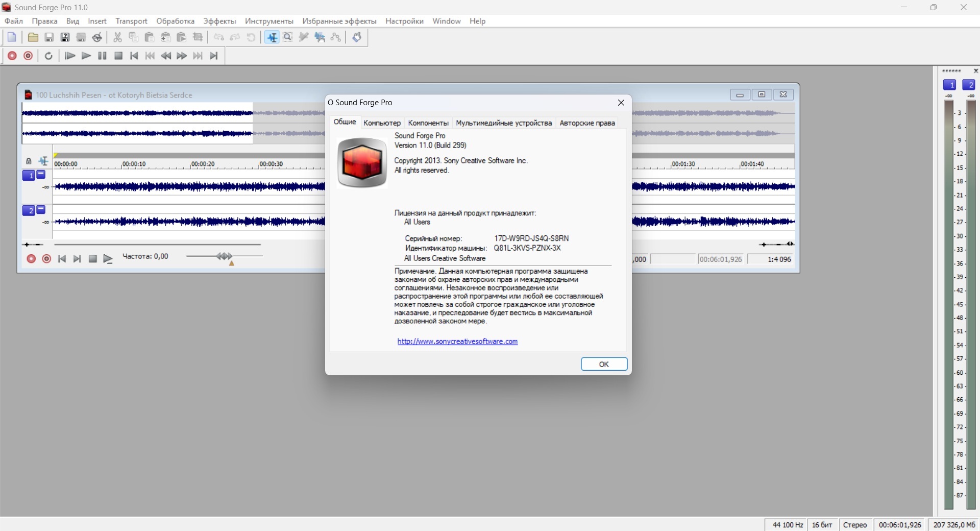Select the Edit tool in toolbar

coord(272,37)
